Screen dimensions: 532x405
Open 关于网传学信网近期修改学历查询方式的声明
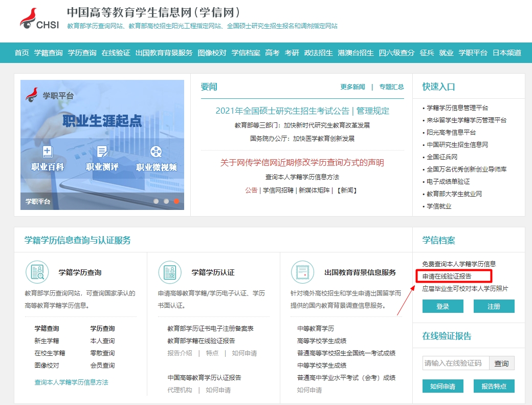click(302, 163)
